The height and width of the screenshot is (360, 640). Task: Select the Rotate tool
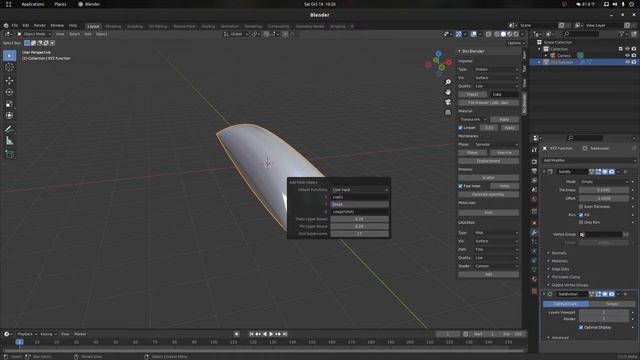click(9, 92)
